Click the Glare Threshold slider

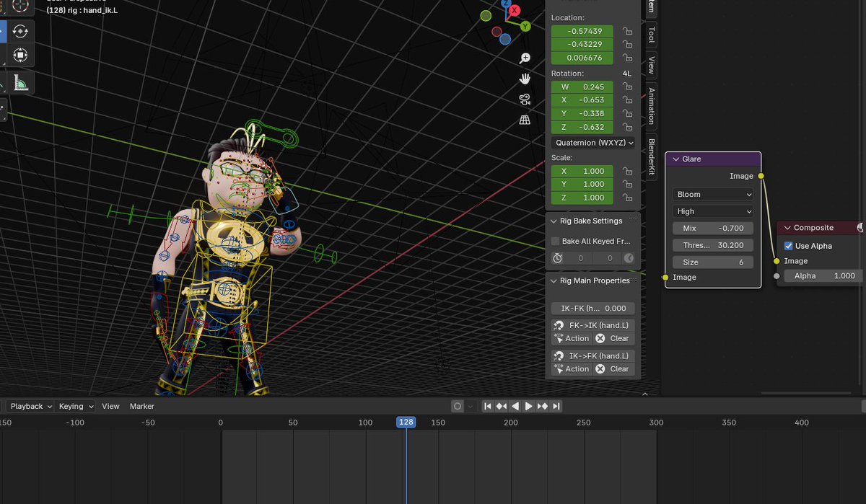[x=712, y=245]
